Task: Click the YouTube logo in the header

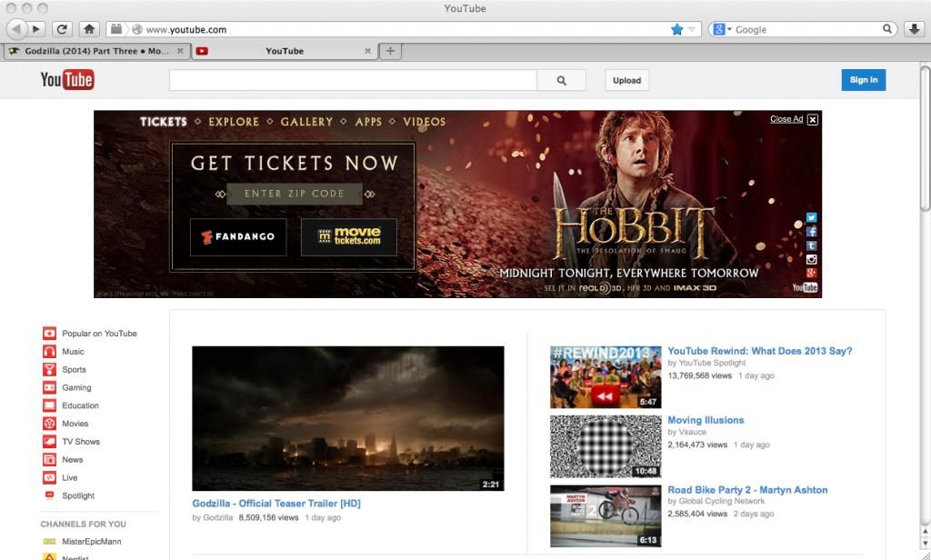Action: tap(67, 80)
